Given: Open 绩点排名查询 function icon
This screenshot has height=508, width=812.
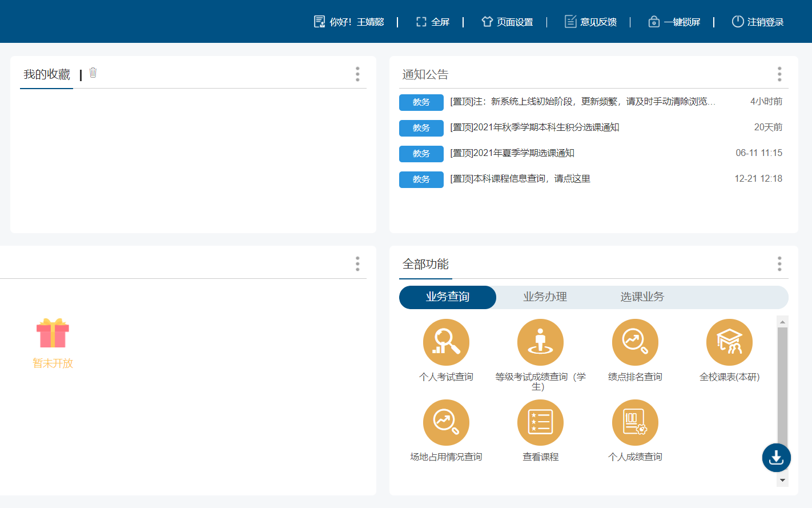Looking at the screenshot, I should tap(635, 342).
